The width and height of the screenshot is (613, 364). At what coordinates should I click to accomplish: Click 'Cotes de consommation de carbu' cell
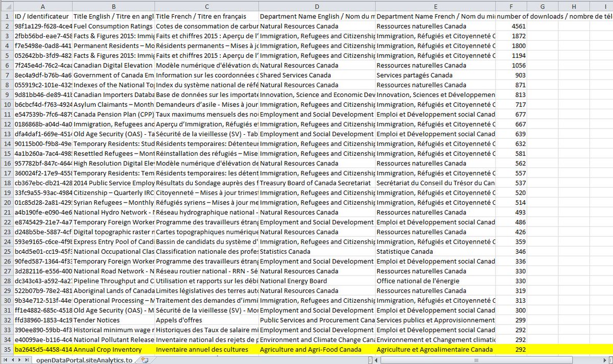pyautogui.click(x=206, y=26)
